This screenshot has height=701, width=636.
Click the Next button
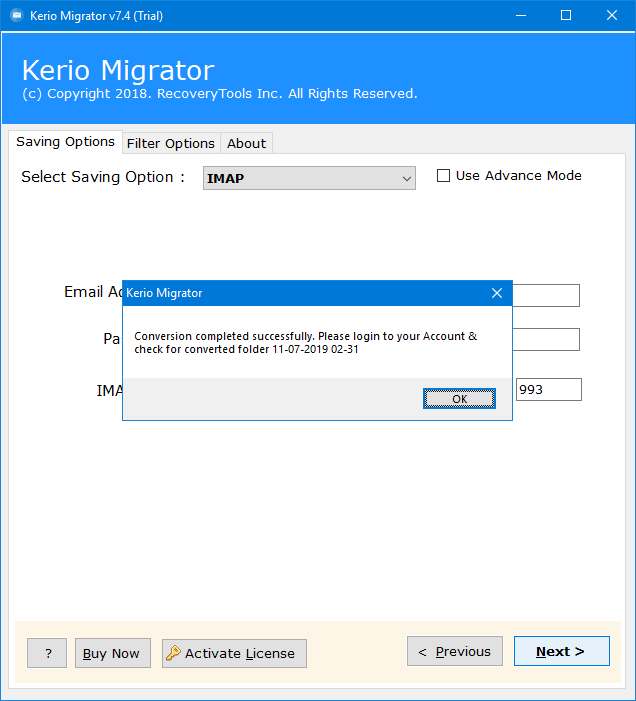561,651
